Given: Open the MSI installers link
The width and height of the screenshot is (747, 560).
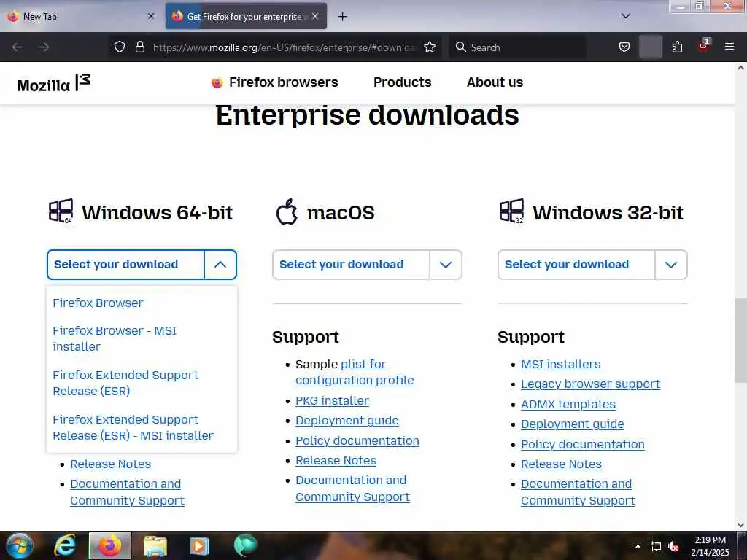Looking at the screenshot, I should point(561,365).
